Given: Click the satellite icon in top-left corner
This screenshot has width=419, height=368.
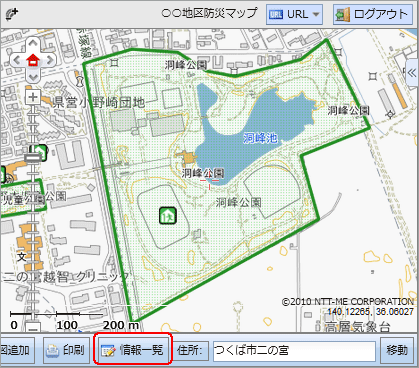Looking at the screenshot, I should point(12,14).
